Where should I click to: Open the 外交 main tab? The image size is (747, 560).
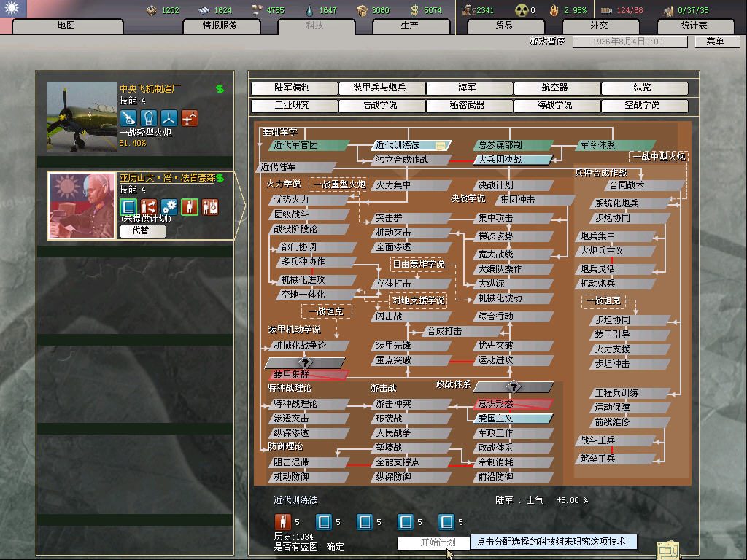pyautogui.click(x=600, y=26)
